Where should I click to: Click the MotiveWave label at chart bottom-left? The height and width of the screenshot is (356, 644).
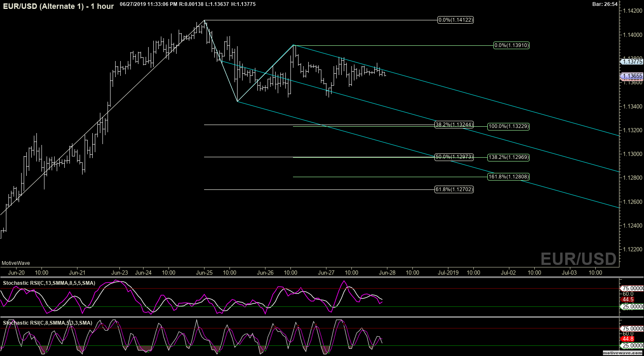[16, 263]
